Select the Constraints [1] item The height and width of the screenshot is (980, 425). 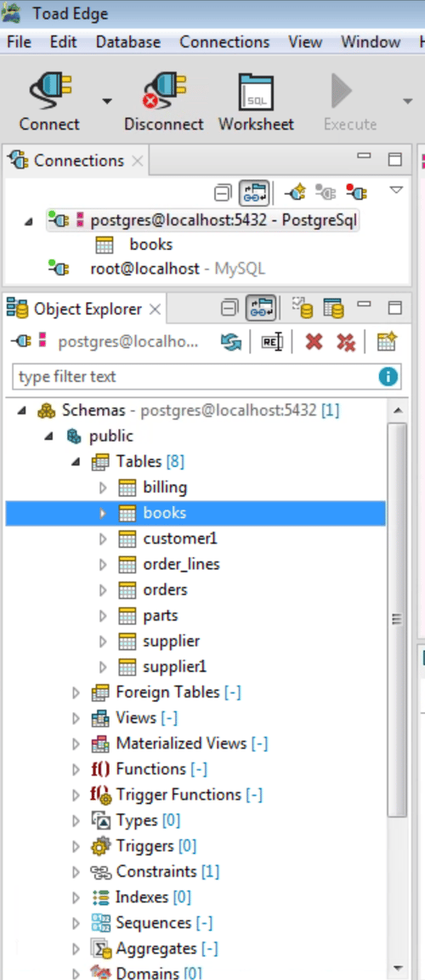click(x=168, y=871)
